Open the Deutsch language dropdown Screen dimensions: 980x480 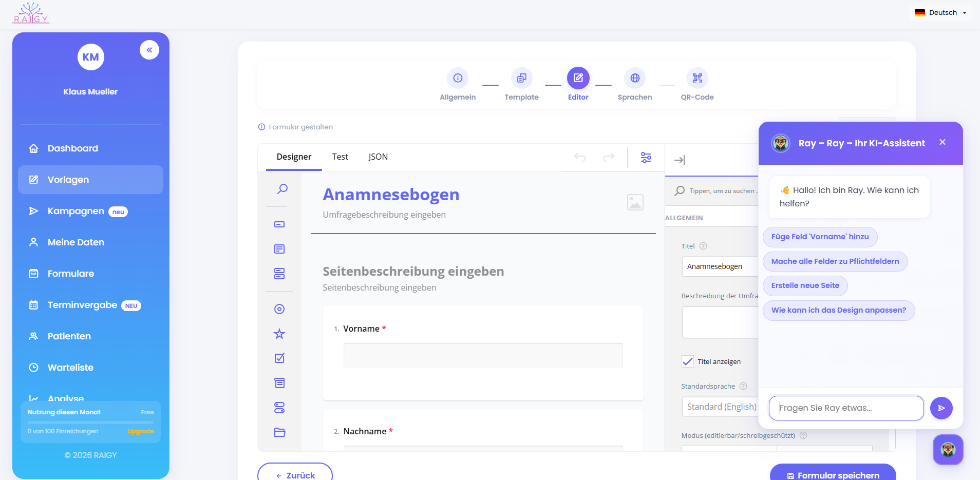[x=941, y=12]
